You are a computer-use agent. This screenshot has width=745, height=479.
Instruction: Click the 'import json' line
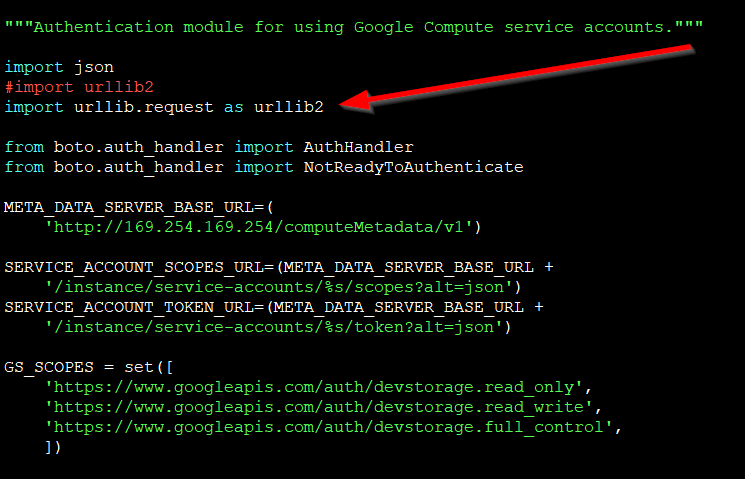pos(59,67)
